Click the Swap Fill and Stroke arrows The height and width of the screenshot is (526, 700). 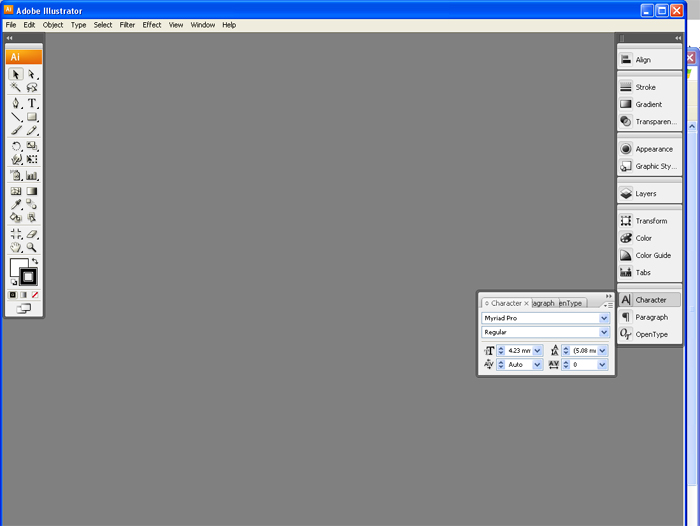tap(35, 261)
